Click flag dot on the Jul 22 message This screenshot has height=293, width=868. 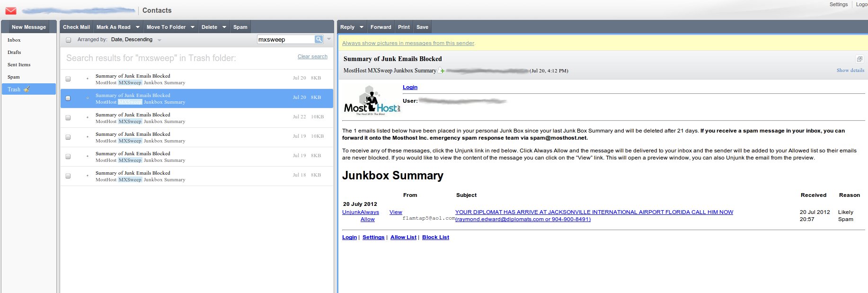(x=88, y=117)
